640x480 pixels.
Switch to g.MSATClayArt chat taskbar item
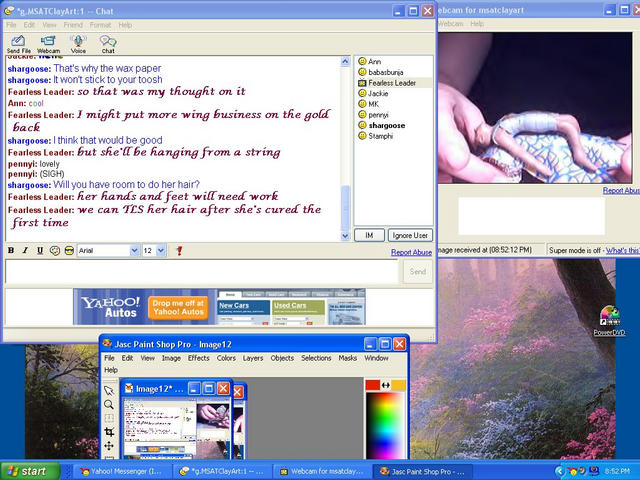[x=221, y=471]
